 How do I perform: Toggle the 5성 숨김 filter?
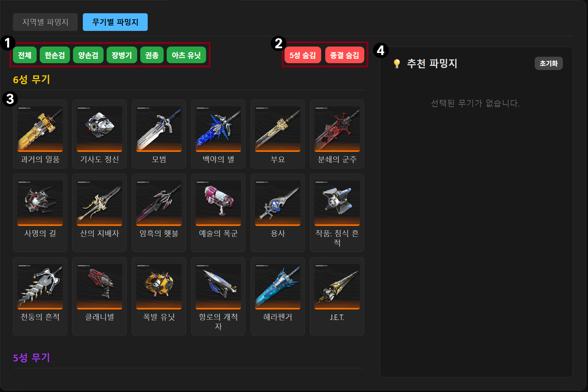click(x=303, y=55)
